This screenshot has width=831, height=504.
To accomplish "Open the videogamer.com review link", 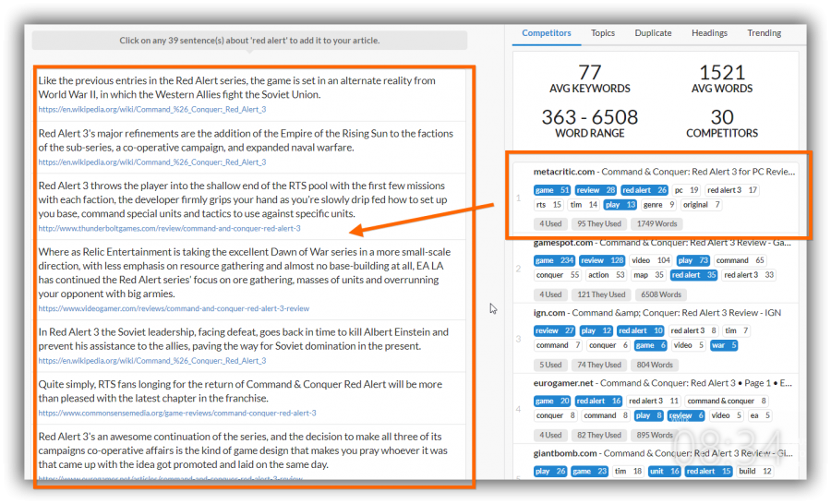I will 174,308.
